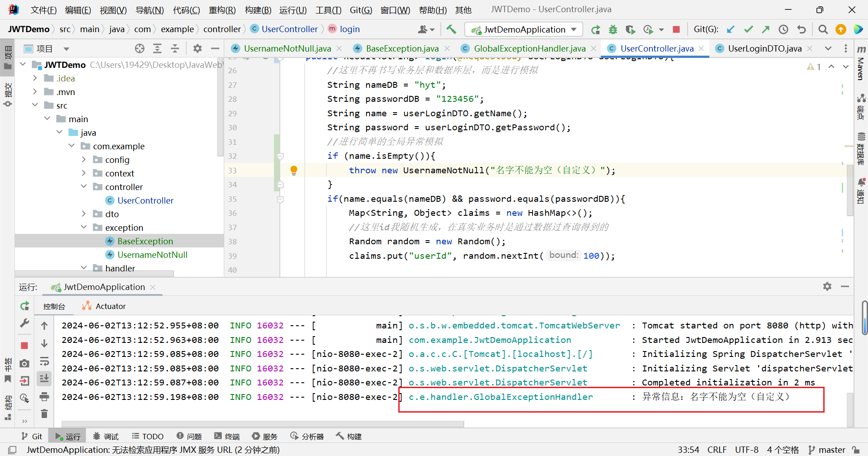Open the 文件 menu

pyautogui.click(x=43, y=9)
